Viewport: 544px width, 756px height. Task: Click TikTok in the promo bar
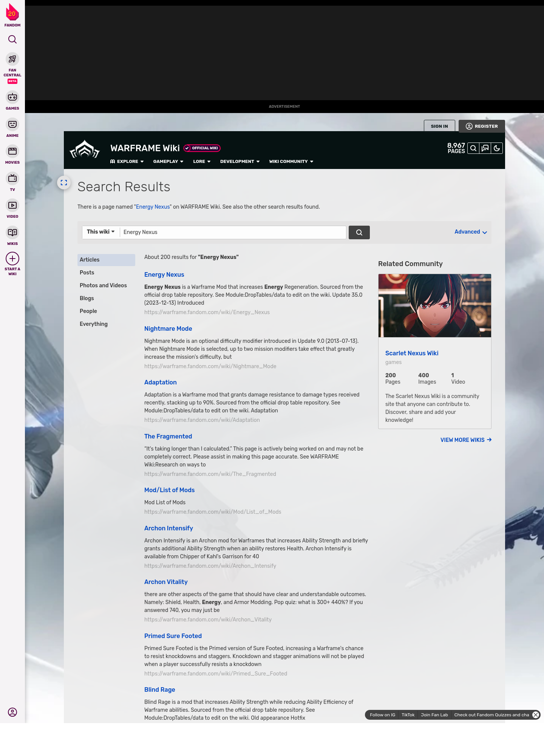[408, 715]
